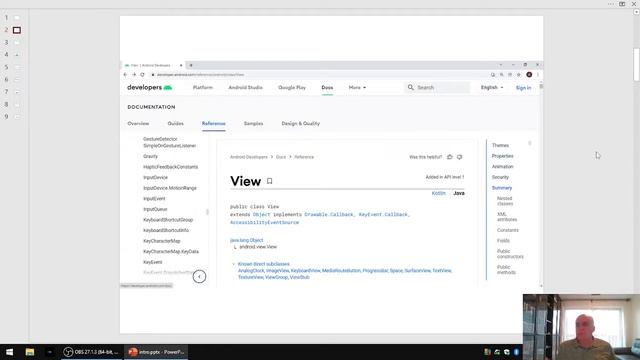640x360 pixels.
Task: Click the Android developers logo
Action: [x=149, y=87]
